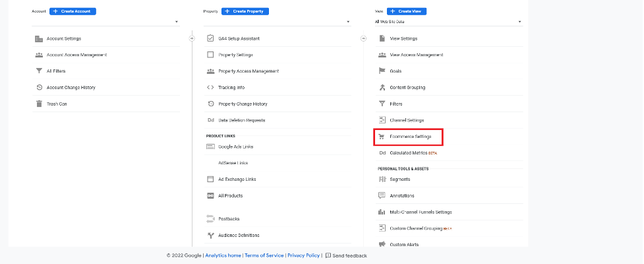
Task: Select Property Settings text
Action: pos(235,55)
